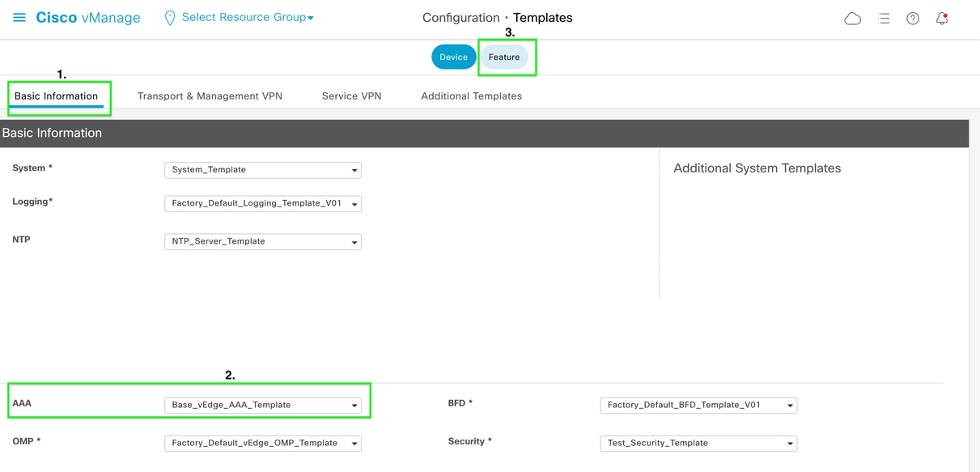Click the location pin icon

[170, 18]
